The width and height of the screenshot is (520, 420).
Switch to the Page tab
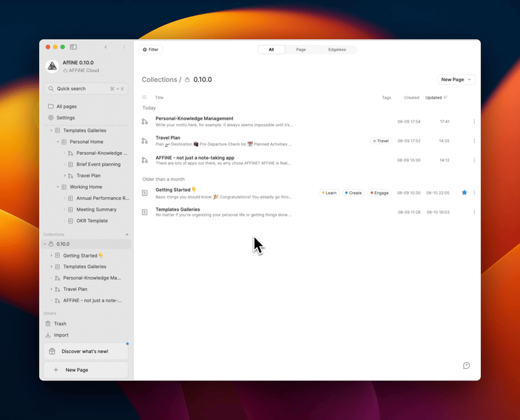(301, 49)
